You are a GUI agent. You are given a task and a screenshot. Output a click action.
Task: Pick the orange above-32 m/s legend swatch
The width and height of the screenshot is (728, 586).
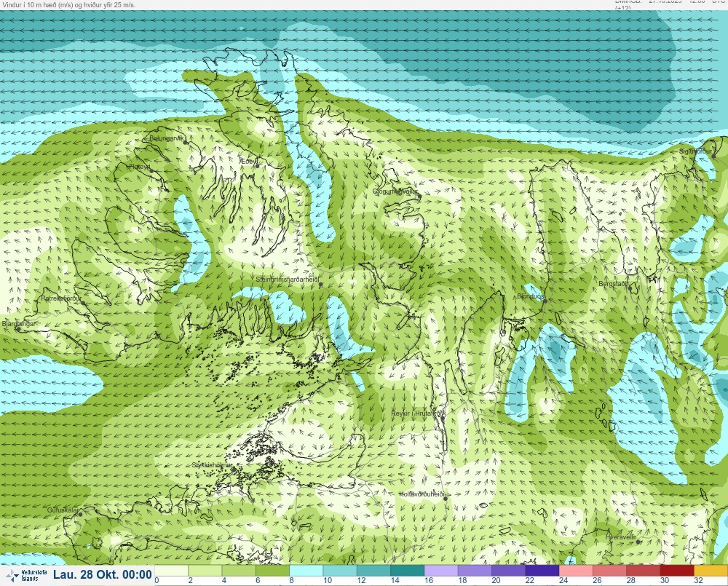(711, 571)
